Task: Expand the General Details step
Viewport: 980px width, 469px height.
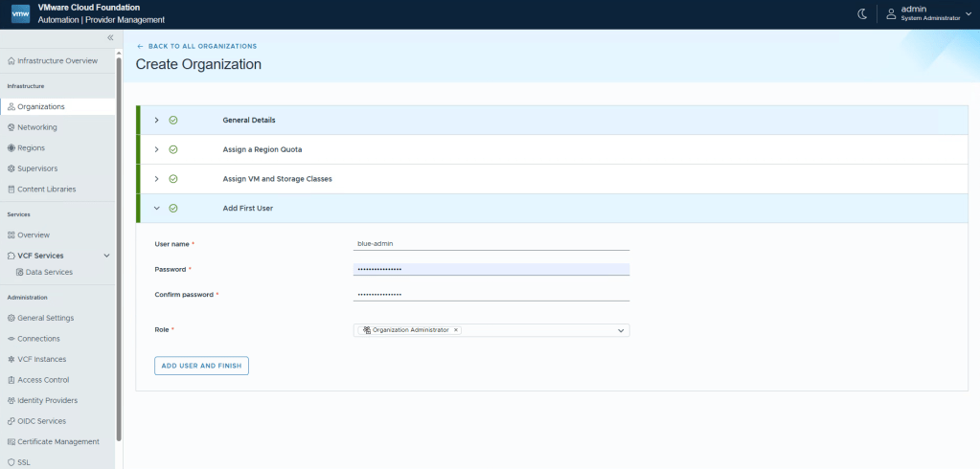Action: tap(156, 120)
